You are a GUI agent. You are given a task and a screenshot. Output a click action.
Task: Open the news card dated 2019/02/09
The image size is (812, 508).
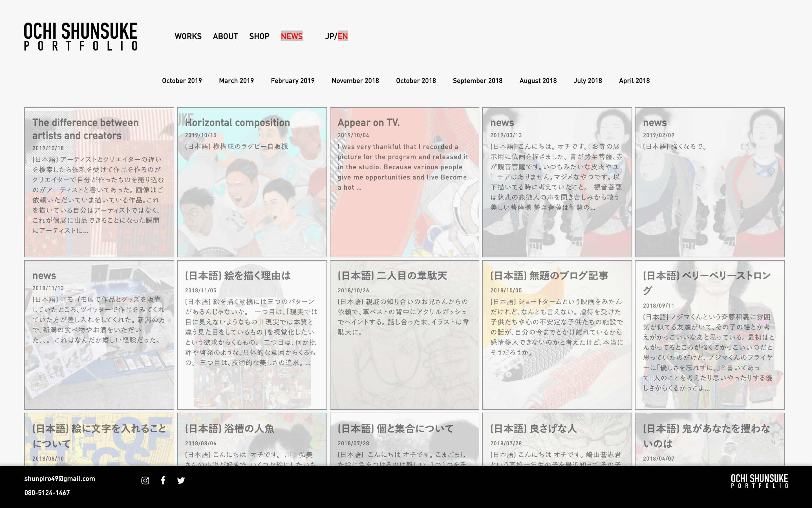click(x=710, y=182)
